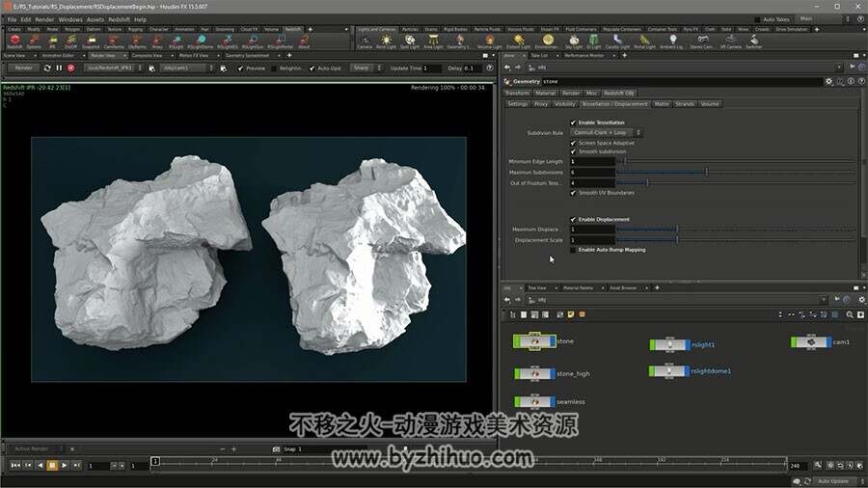
Task: Add an Area Light from the shelf
Action: click(x=433, y=41)
